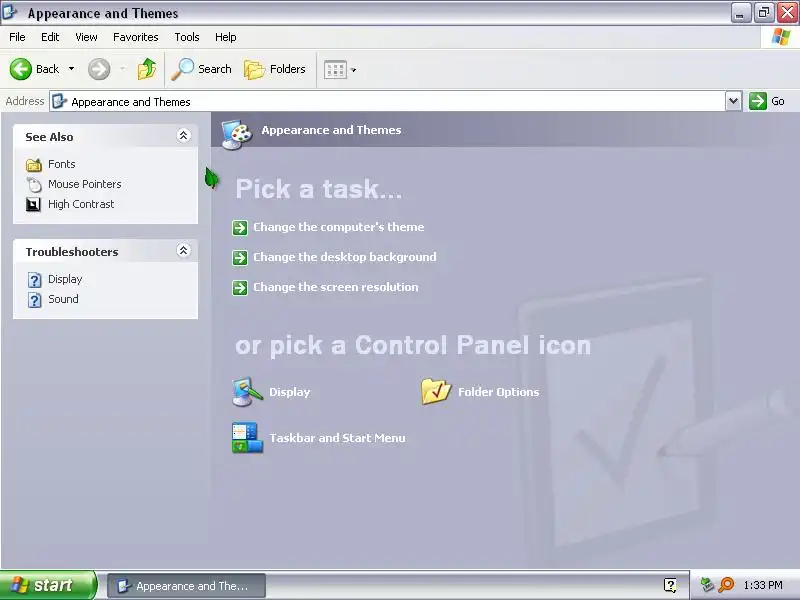Click the help icon on taskbar

tap(670, 585)
